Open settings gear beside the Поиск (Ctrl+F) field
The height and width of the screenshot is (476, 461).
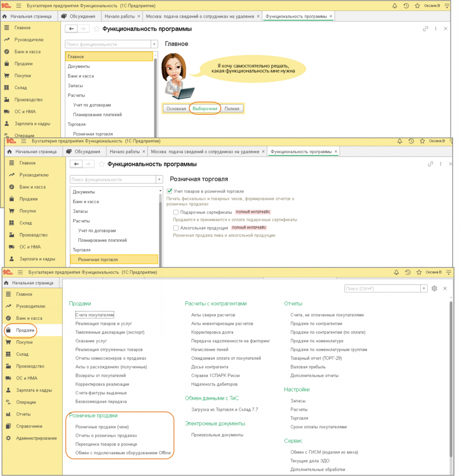point(434,289)
